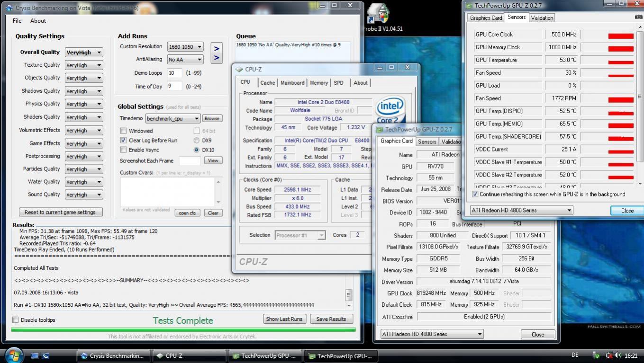The width and height of the screenshot is (644, 363).
Task: Click the Show Last Runs button
Action: (x=284, y=319)
